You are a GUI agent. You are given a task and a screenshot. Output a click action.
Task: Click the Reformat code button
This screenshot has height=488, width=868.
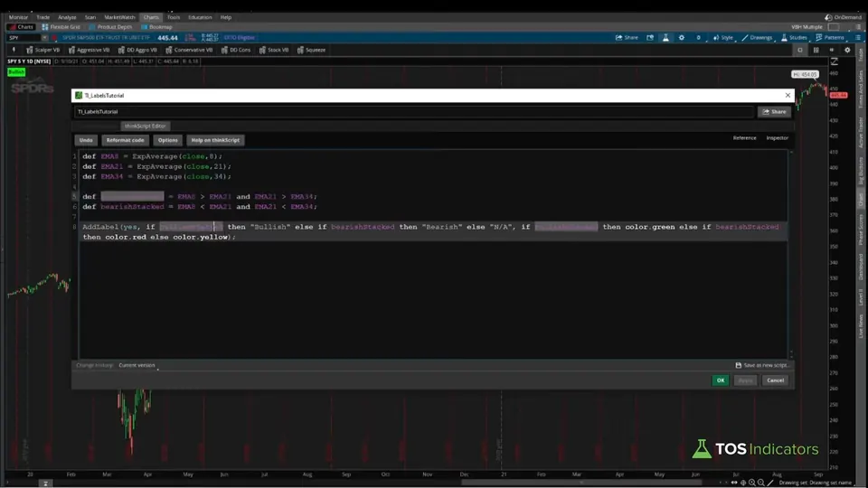pos(125,140)
